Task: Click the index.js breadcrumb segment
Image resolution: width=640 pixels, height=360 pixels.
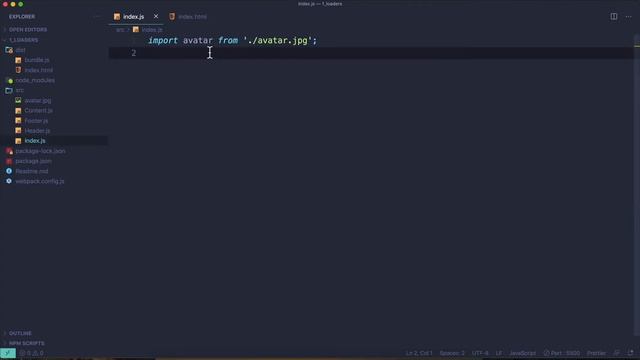Action: tap(152, 30)
